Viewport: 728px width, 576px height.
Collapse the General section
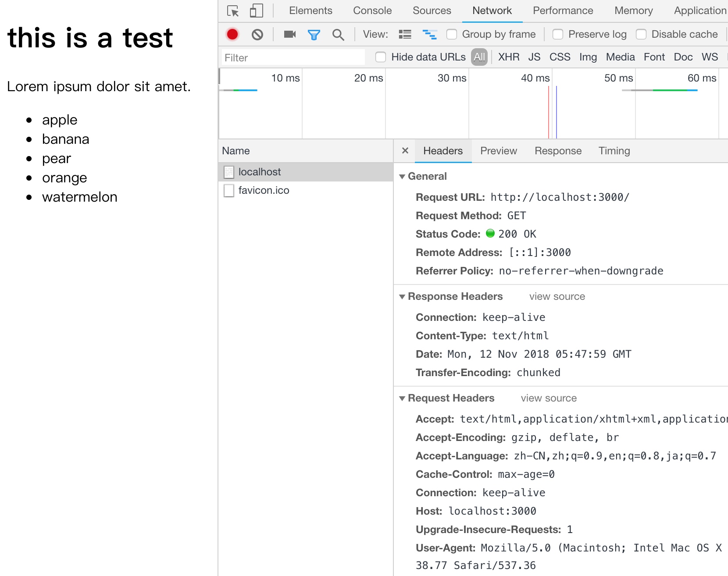coord(402,176)
